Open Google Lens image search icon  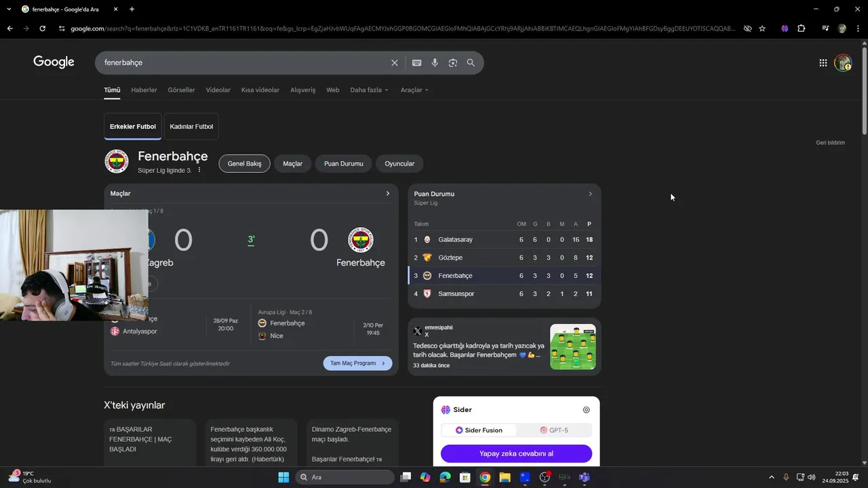point(453,62)
